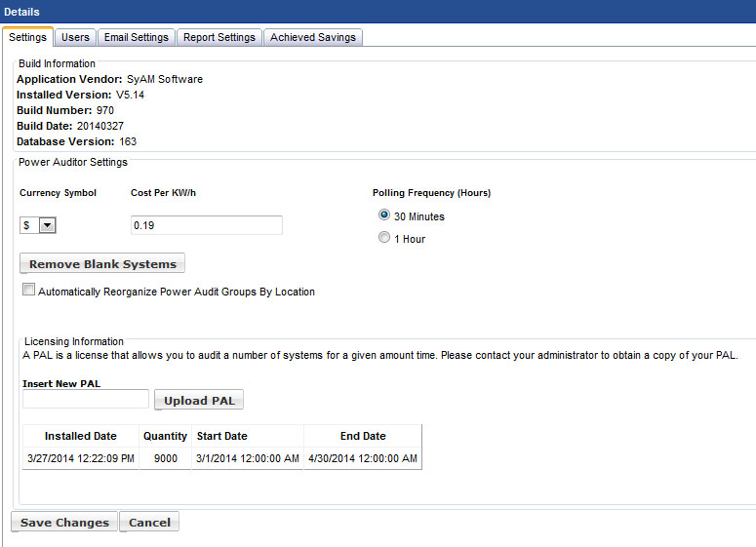The image size is (756, 547).
Task: Click the Insert New PAL text field
Action: click(86, 399)
